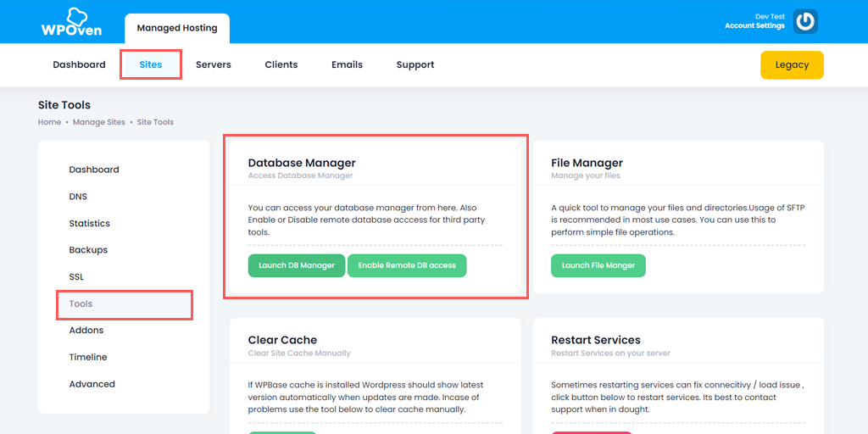The image size is (868, 434).
Task: Open DNS in the site sidebar
Action: click(78, 197)
